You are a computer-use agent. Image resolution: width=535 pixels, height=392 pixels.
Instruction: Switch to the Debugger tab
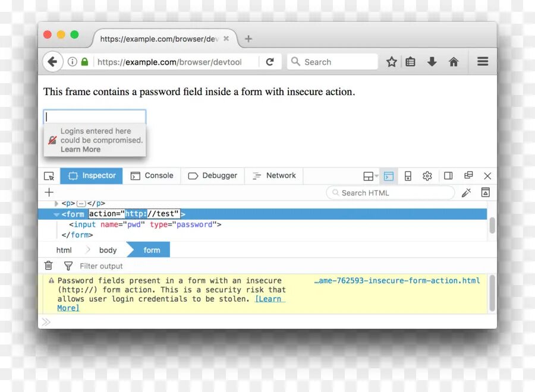(x=213, y=176)
